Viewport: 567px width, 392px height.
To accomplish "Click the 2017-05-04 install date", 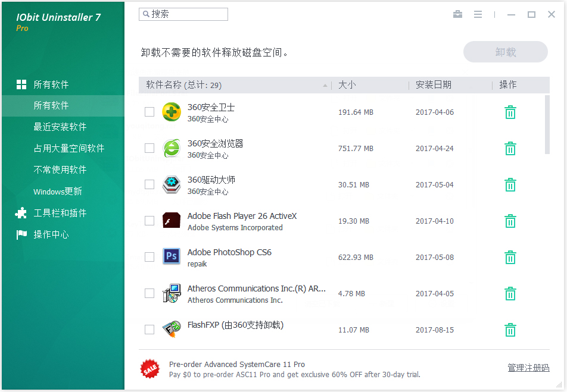I will [435, 184].
